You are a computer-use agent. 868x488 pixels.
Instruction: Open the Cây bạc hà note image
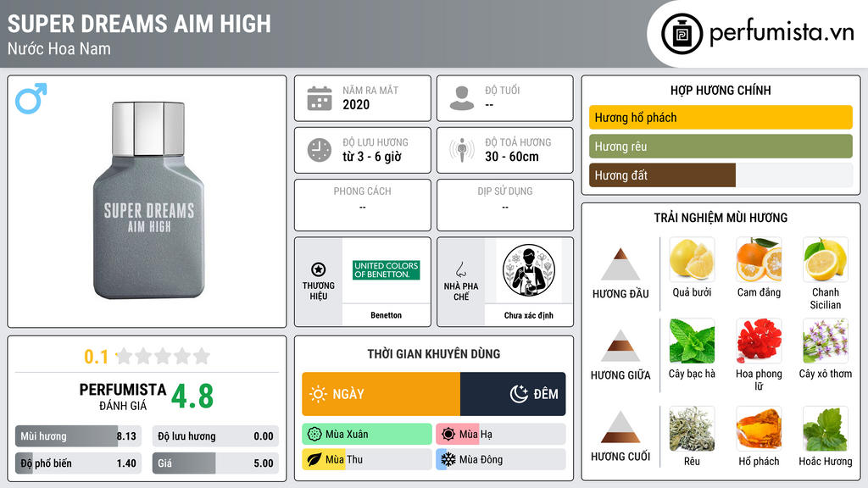point(692,341)
